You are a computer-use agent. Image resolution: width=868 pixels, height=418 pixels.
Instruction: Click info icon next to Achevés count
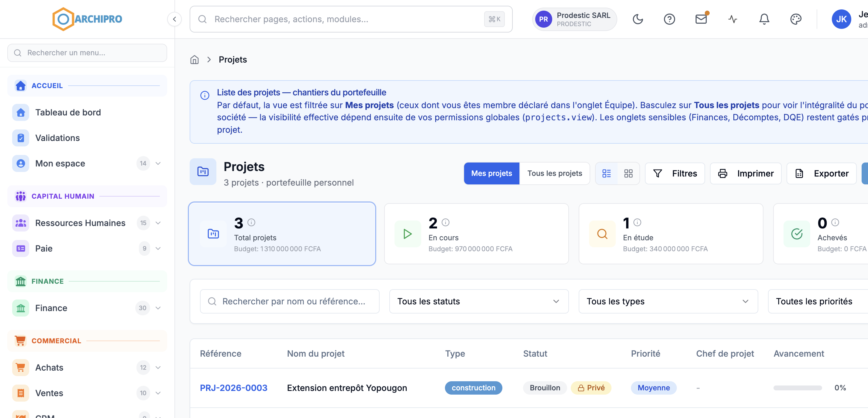coord(835,222)
